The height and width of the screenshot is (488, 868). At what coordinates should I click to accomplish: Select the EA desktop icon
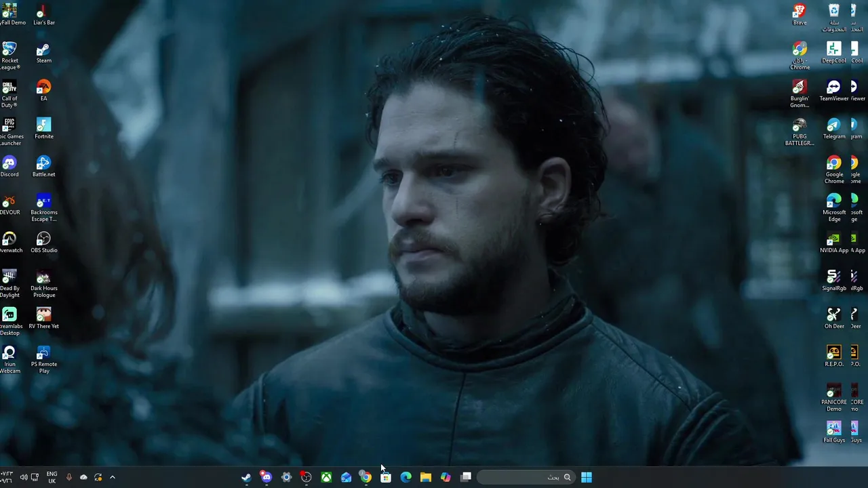[43, 91]
